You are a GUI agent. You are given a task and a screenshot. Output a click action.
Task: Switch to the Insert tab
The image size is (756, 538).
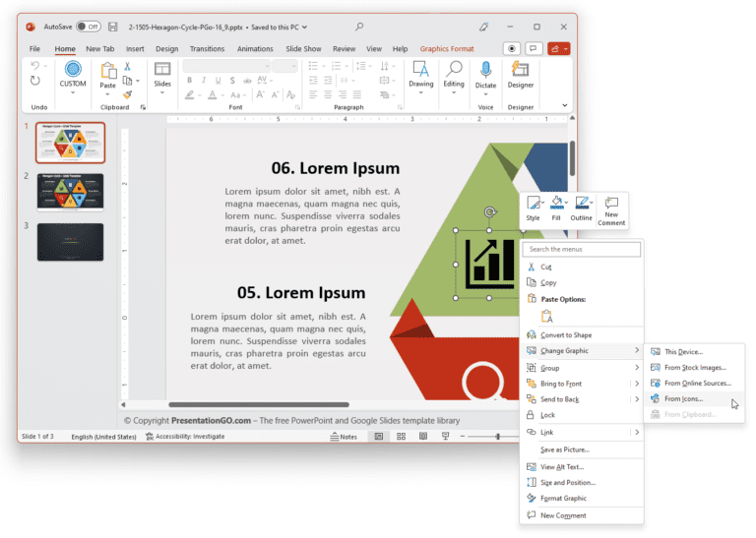point(135,48)
